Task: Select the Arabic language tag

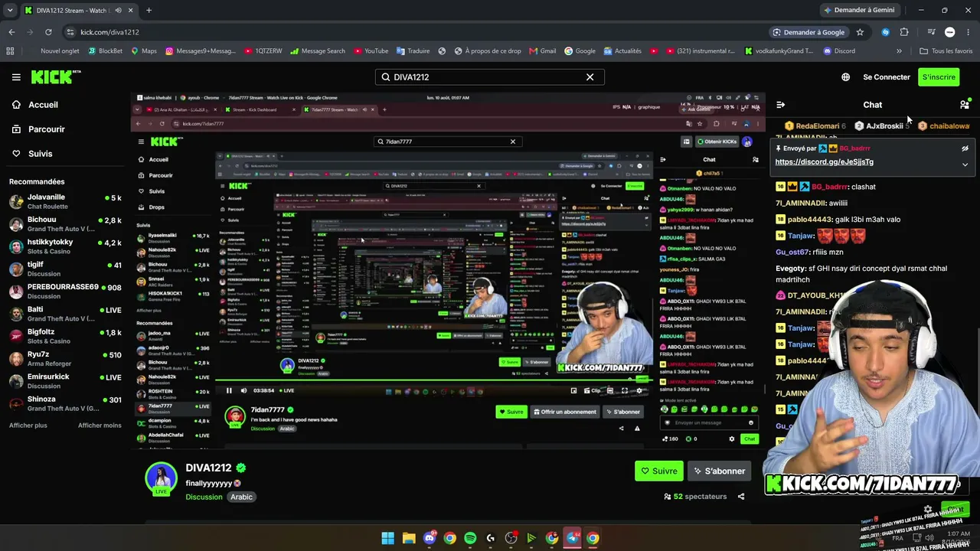Action: pyautogui.click(x=241, y=497)
